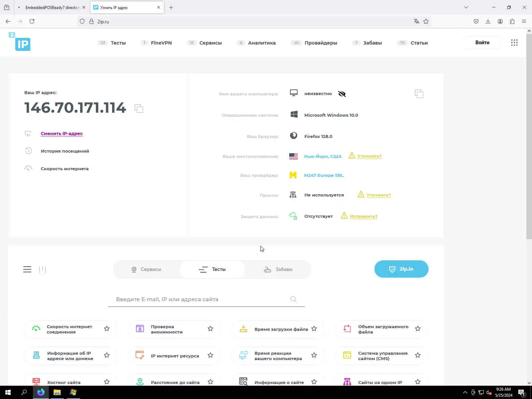Image resolution: width=532 pixels, height=399 pixels.
Task: Open 'Объем загружаемого файла' test
Action: click(383, 329)
